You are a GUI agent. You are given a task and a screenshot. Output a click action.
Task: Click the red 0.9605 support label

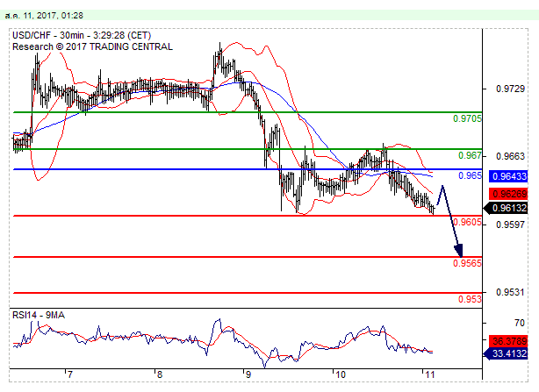click(467, 222)
